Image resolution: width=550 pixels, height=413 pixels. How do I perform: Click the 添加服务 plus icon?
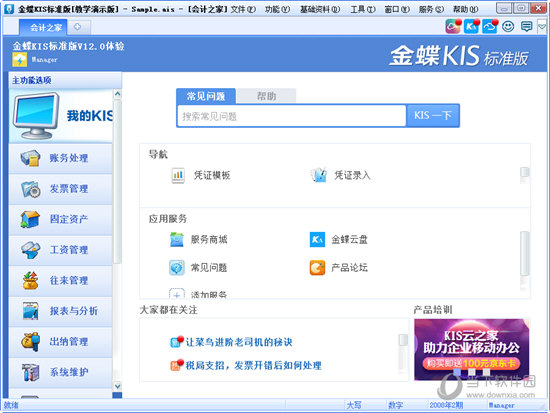(x=177, y=294)
